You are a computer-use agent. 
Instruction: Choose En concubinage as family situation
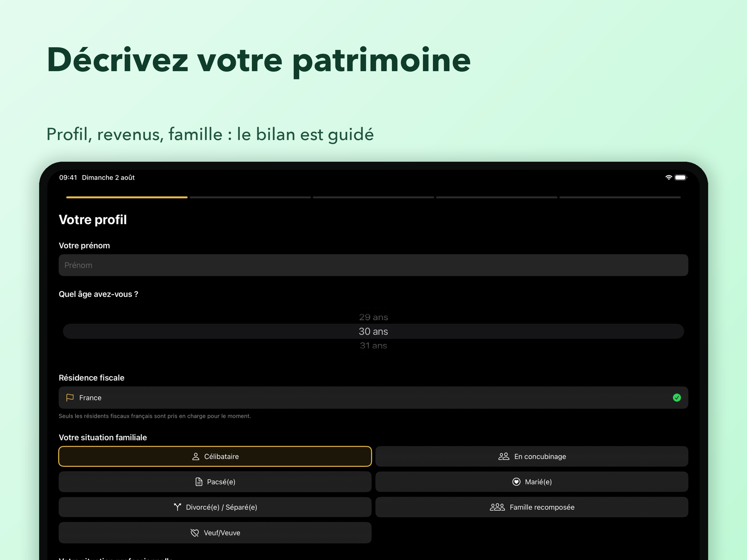pyautogui.click(x=532, y=456)
